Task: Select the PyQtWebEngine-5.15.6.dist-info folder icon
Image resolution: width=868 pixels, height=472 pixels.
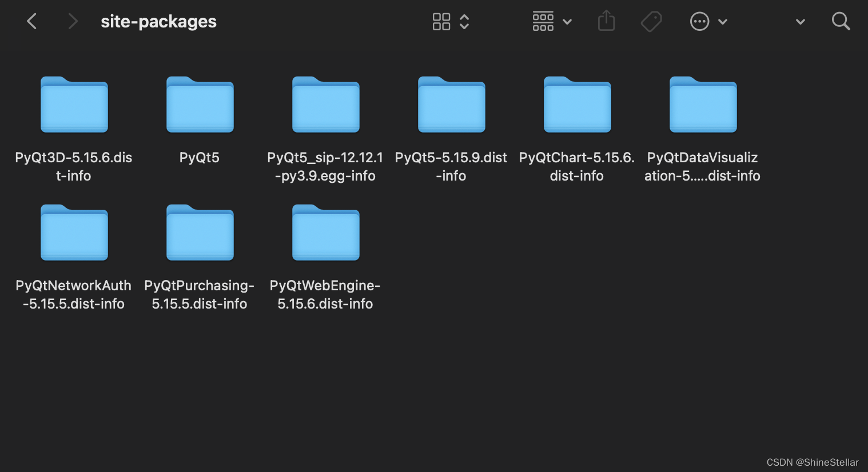Action: point(326,233)
